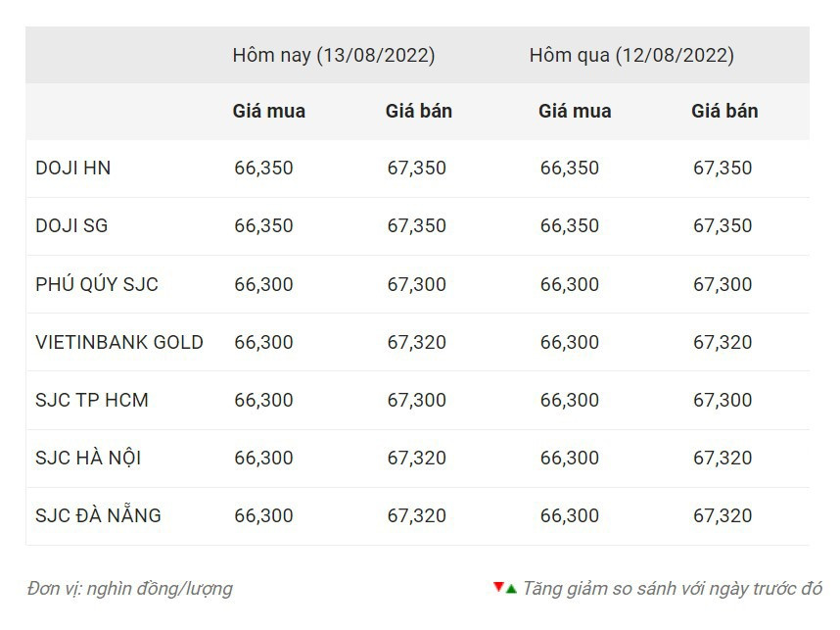Click "Giá bán" header under Hôm nay

pos(419,111)
